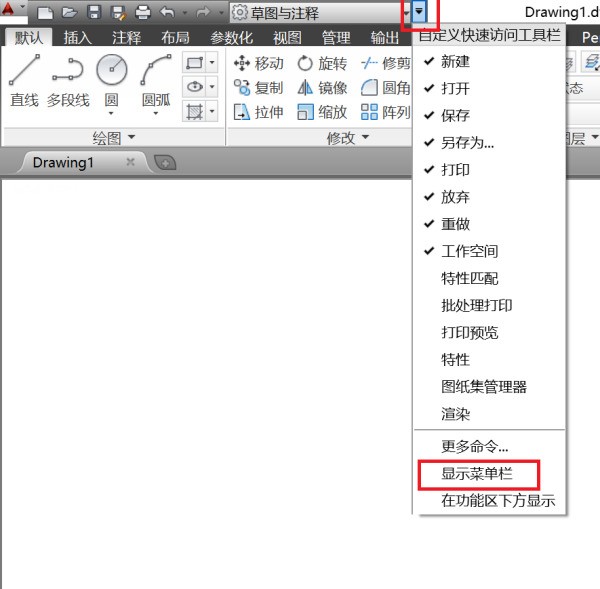
Task: Select the 直线 (Line) tool
Action: click(x=24, y=81)
